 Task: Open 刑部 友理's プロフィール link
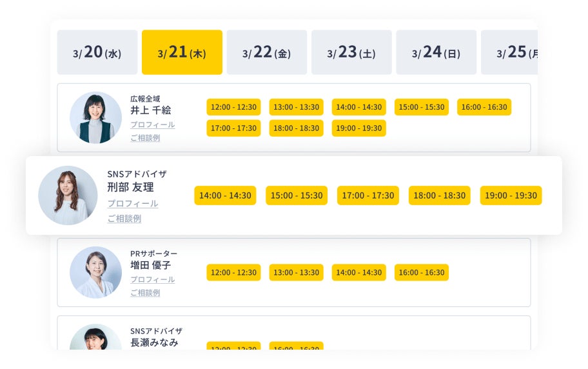click(x=132, y=203)
